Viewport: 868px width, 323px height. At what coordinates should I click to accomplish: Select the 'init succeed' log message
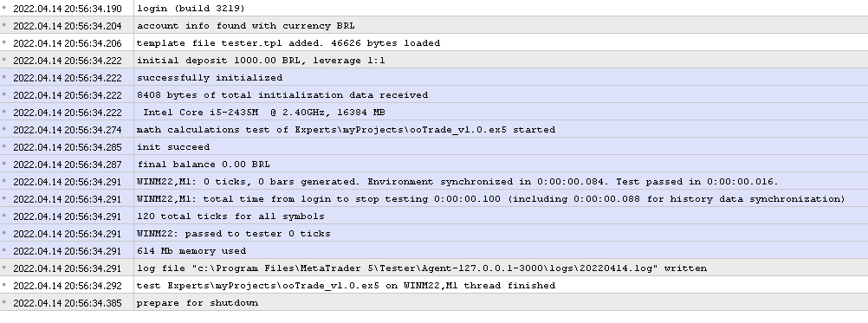tap(173, 147)
